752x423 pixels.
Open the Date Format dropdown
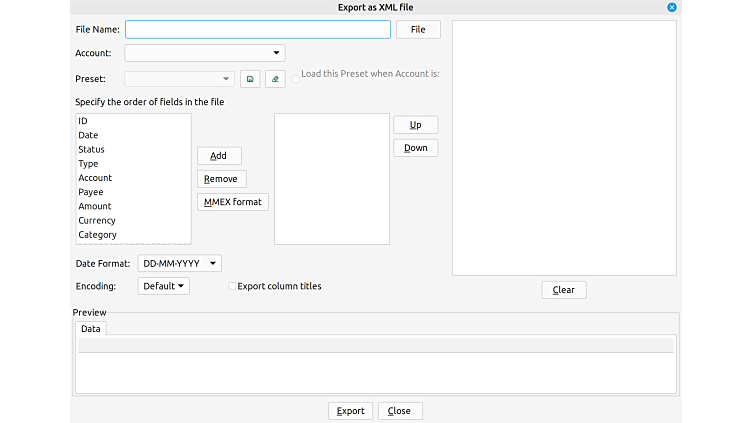click(179, 263)
